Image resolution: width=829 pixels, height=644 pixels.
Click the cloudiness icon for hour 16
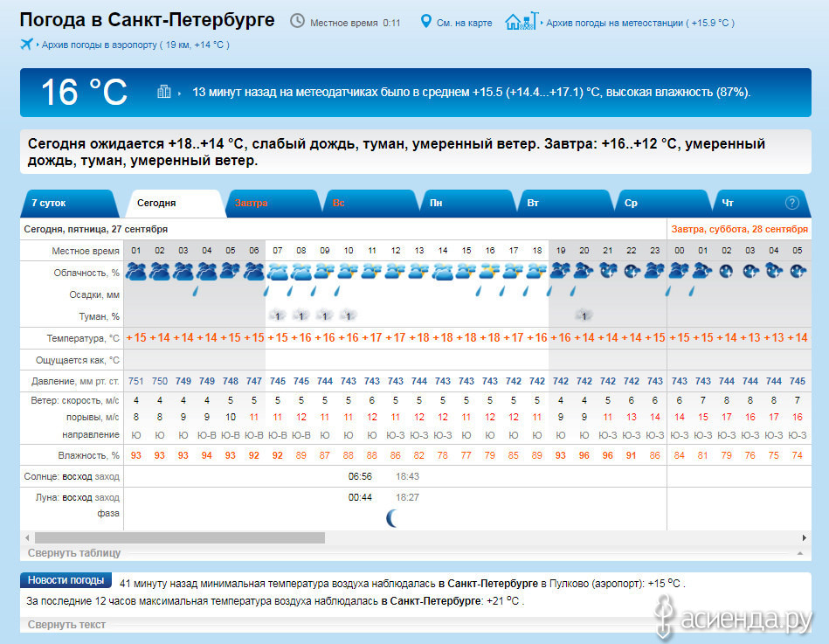pyautogui.click(x=490, y=272)
